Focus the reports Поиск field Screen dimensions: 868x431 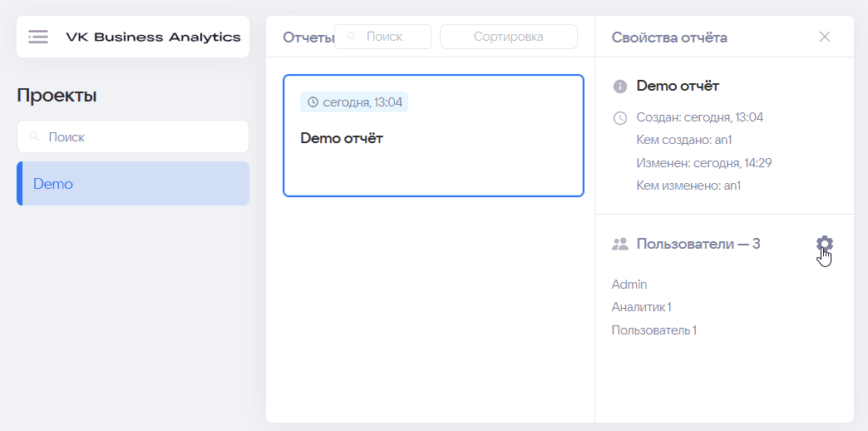[x=382, y=37]
